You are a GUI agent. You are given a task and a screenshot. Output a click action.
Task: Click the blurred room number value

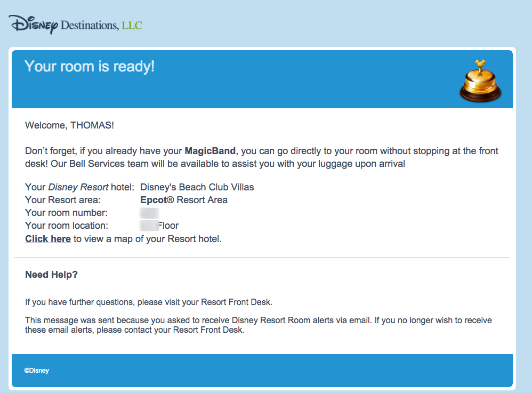coord(149,213)
